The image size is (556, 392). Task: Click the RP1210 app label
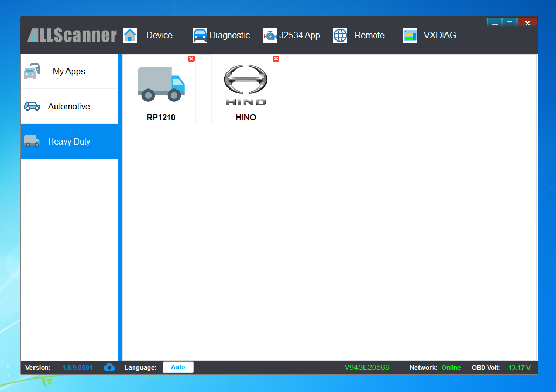click(x=161, y=118)
